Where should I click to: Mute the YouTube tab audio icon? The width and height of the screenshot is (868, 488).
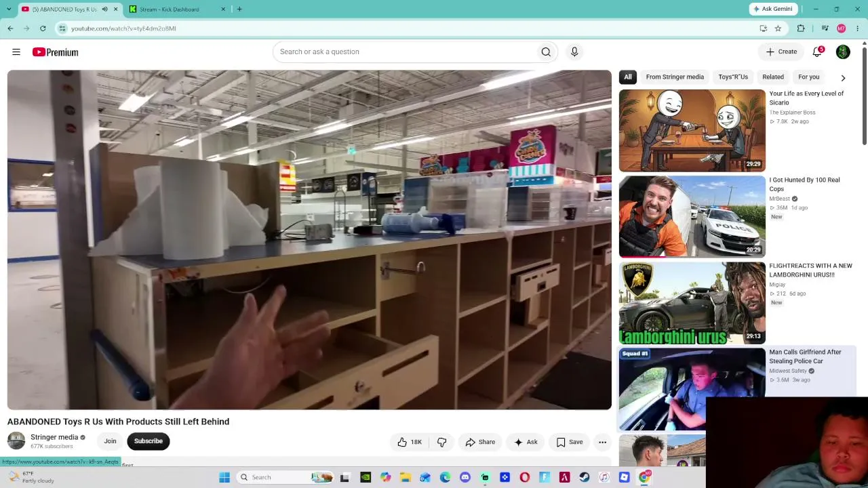[x=104, y=9]
